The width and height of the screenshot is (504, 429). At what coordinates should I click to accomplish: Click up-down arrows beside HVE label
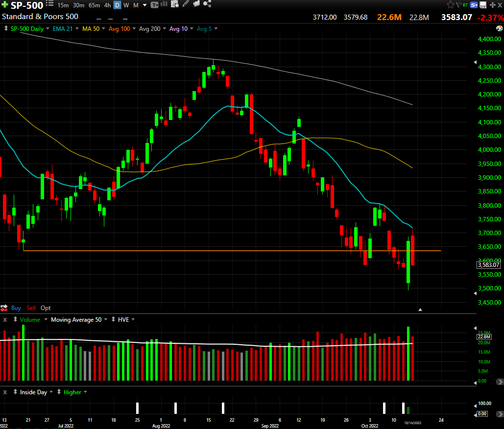click(x=113, y=319)
